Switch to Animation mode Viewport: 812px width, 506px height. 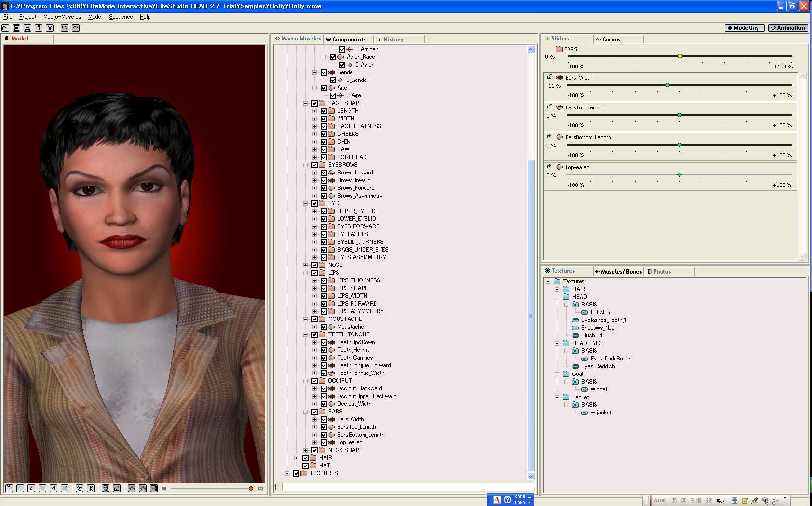(x=788, y=28)
